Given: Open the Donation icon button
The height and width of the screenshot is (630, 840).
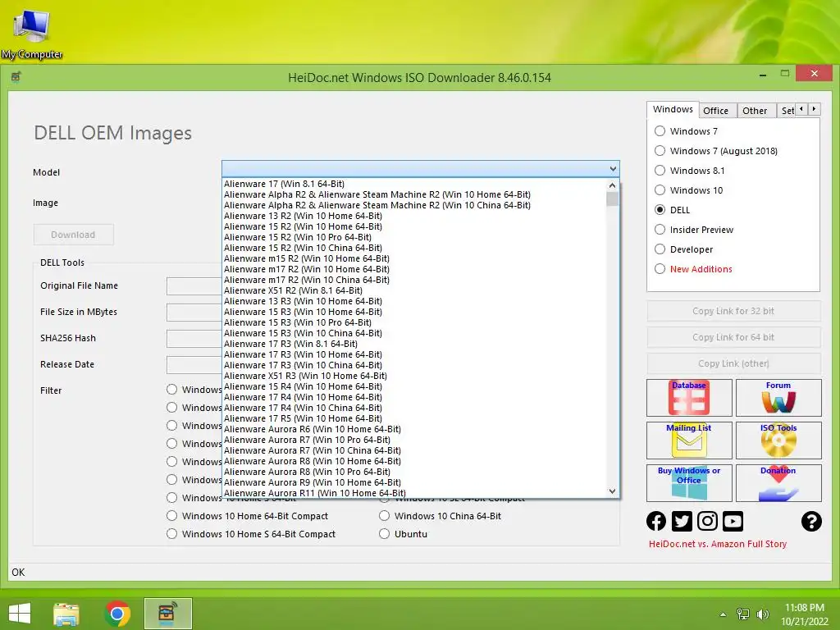Looking at the screenshot, I should pos(778,483).
